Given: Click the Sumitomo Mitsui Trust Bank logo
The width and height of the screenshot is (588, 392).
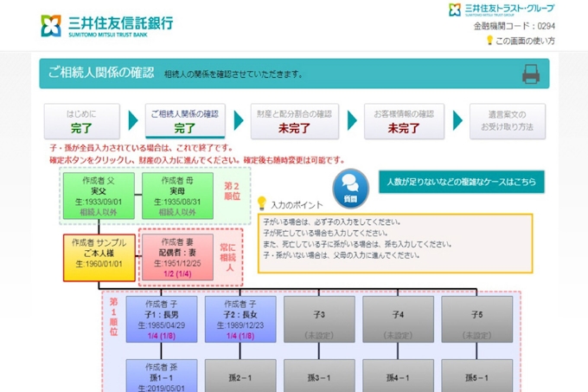Looking at the screenshot, I should (x=106, y=25).
